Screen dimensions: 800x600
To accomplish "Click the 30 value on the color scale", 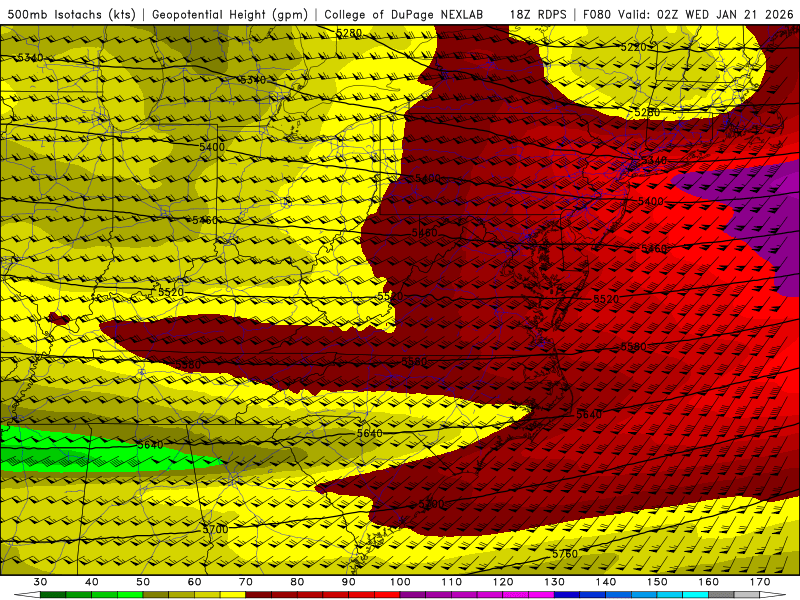I will pyautogui.click(x=40, y=582).
